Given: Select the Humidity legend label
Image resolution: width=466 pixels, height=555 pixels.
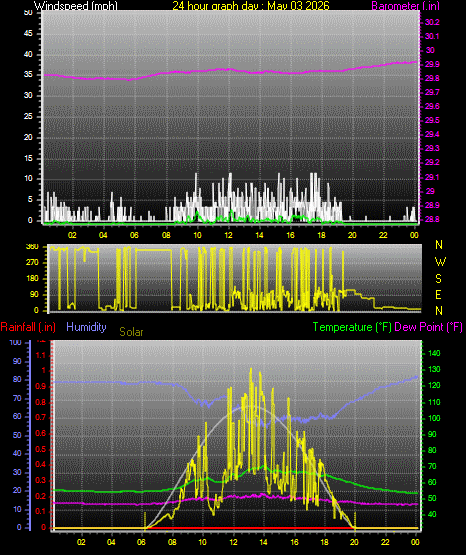Looking at the screenshot, I should (86, 327).
